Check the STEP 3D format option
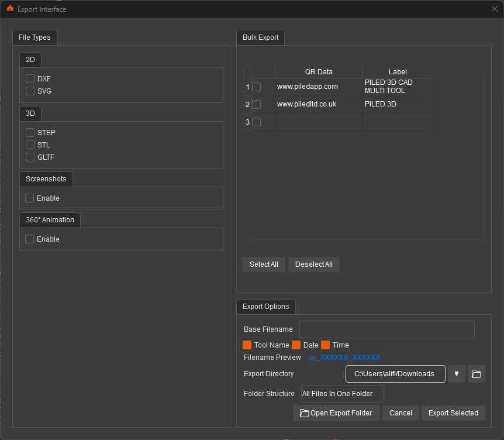The image size is (504, 440). (x=30, y=133)
